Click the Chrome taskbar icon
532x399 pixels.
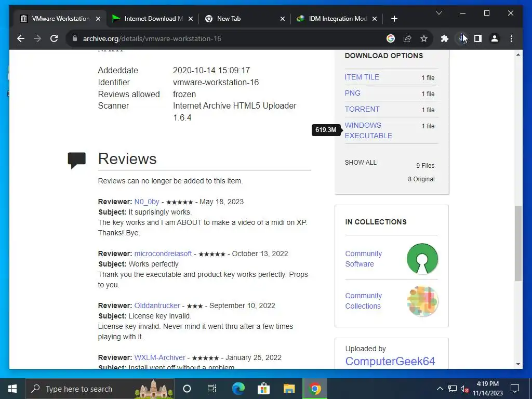314,389
